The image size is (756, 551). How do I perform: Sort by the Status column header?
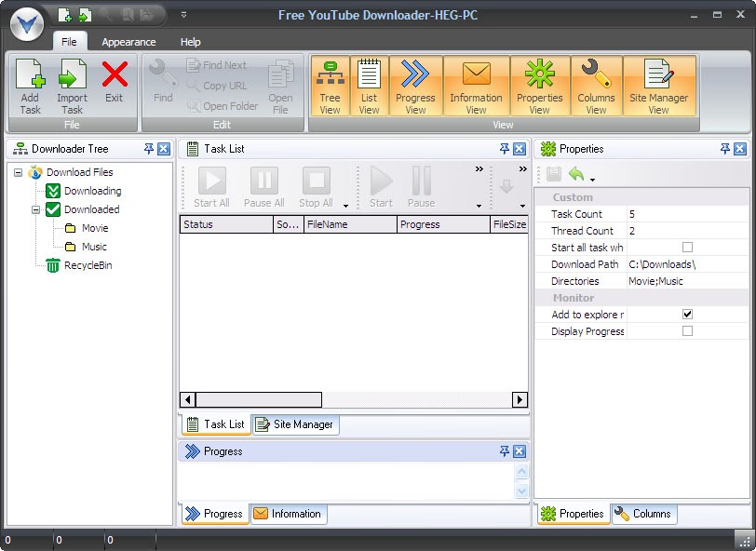(226, 224)
